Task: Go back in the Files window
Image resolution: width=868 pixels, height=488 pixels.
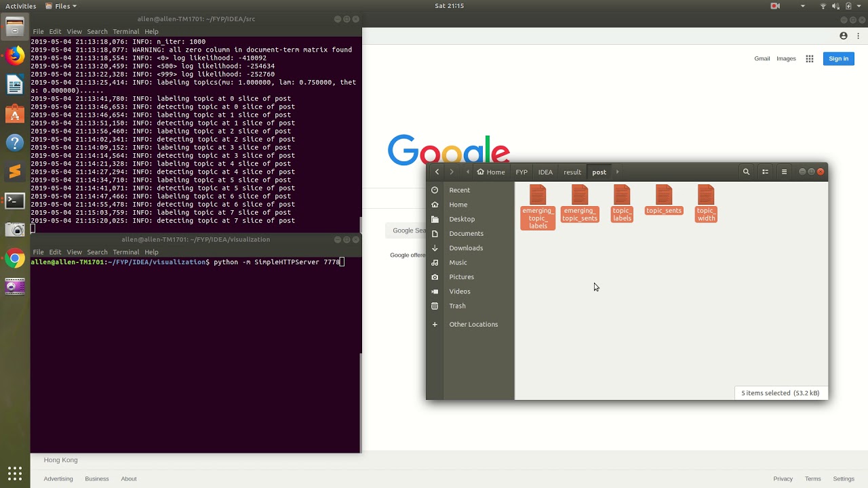Action: [x=437, y=172]
